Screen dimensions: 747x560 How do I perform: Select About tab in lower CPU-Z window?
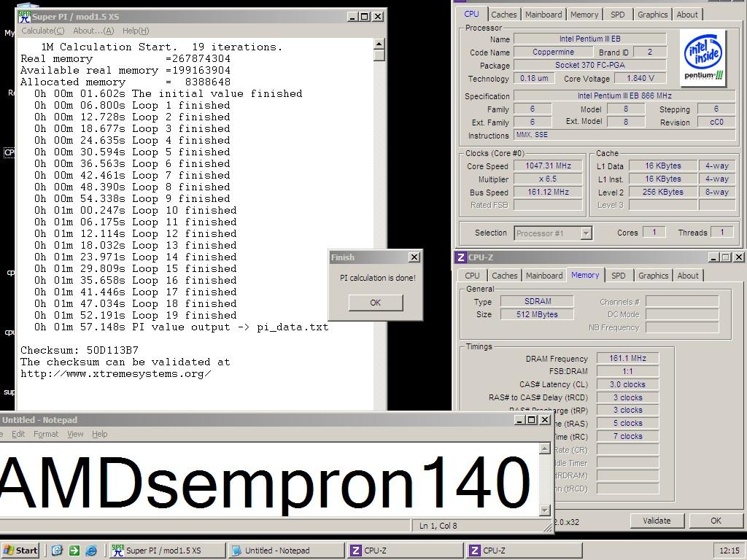(x=688, y=276)
